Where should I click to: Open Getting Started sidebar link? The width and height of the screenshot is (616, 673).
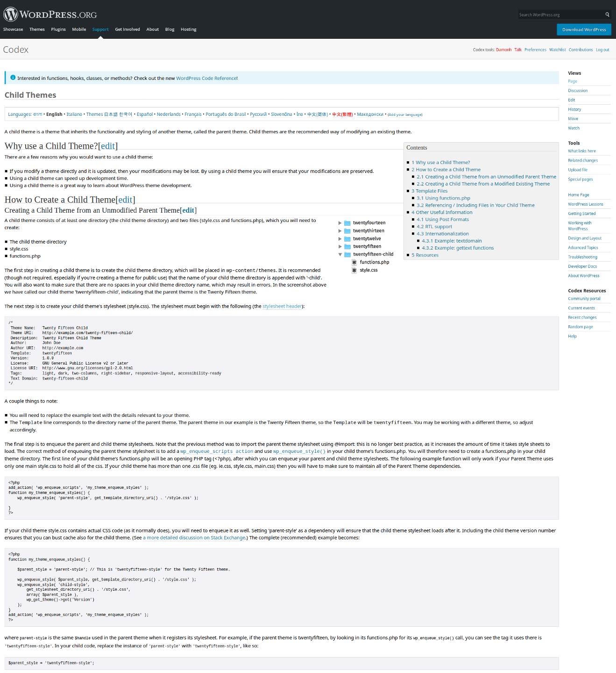pos(582,214)
